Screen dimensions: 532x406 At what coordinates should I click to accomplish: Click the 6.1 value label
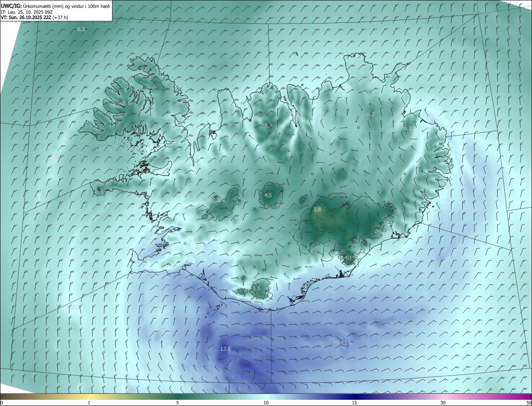(407, 128)
